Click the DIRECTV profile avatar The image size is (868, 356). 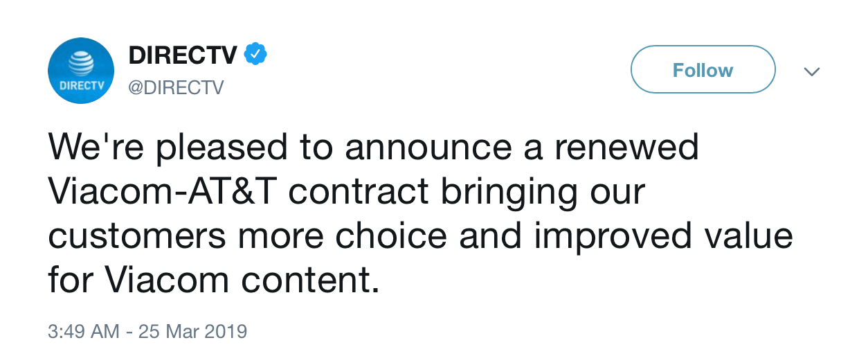[81, 70]
